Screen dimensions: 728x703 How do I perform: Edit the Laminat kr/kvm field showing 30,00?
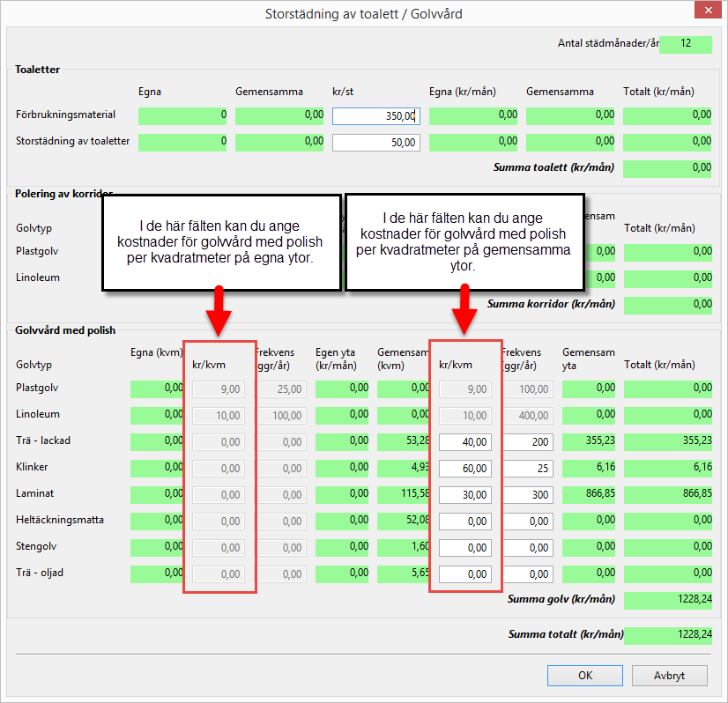click(465, 494)
